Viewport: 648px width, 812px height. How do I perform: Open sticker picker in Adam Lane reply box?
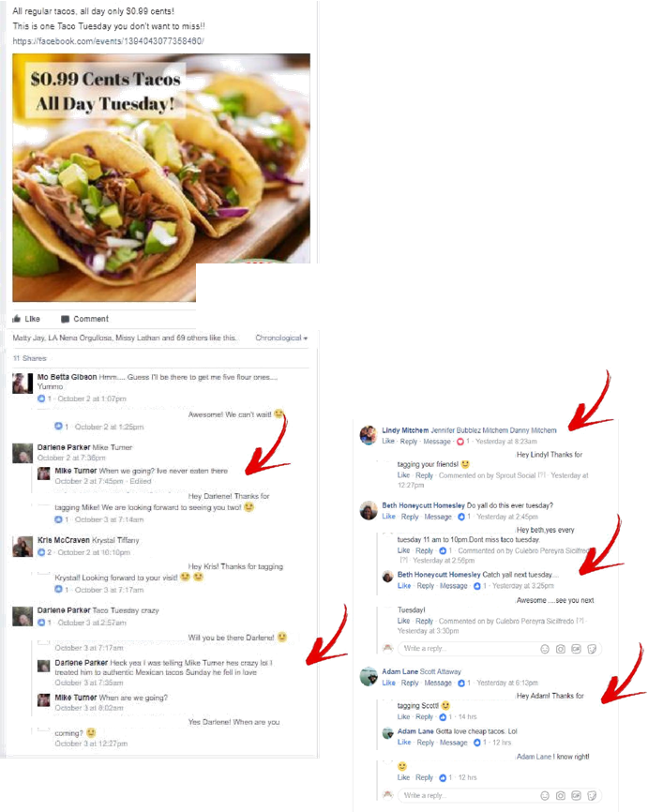[x=592, y=795]
